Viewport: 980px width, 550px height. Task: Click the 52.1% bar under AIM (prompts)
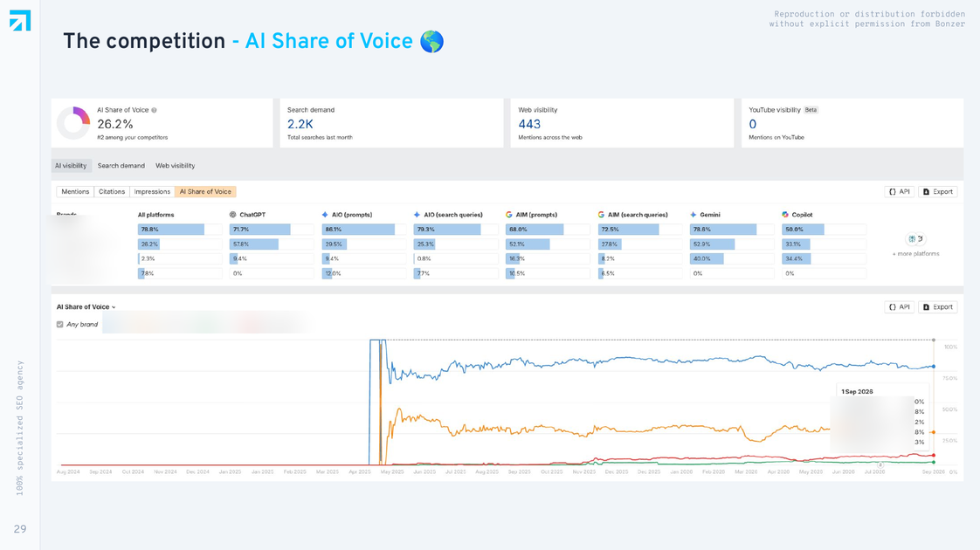pyautogui.click(x=528, y=244)
